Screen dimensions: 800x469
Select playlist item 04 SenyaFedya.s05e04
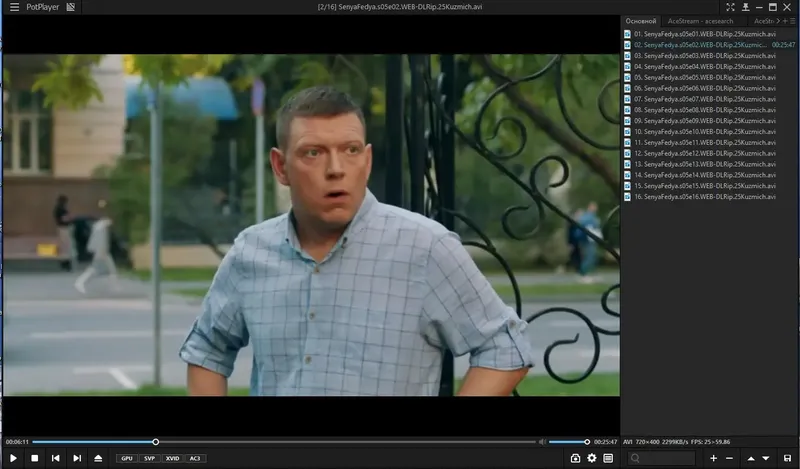(710, 67)
